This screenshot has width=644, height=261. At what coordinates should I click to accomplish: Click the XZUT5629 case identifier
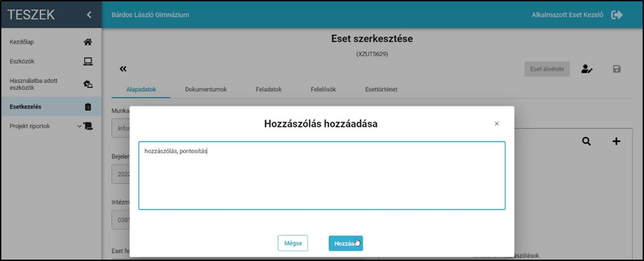click(372, 54)
